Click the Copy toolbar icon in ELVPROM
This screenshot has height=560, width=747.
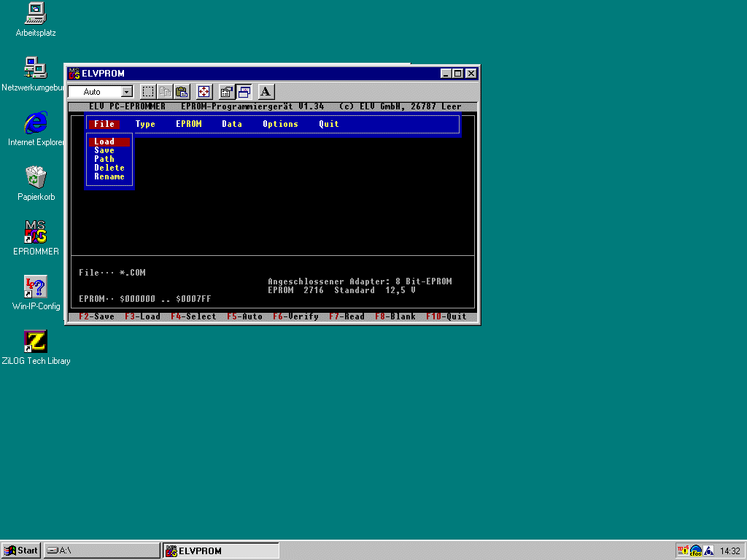click(x=165, y=91)
